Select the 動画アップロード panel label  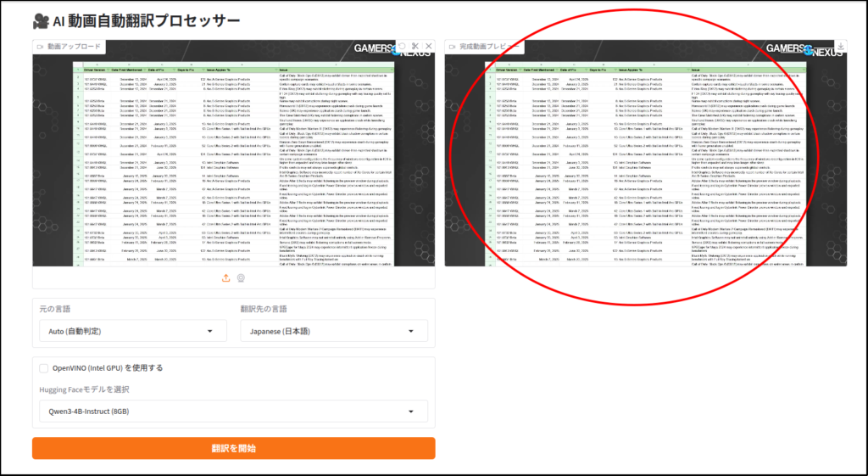coord(74,47)
